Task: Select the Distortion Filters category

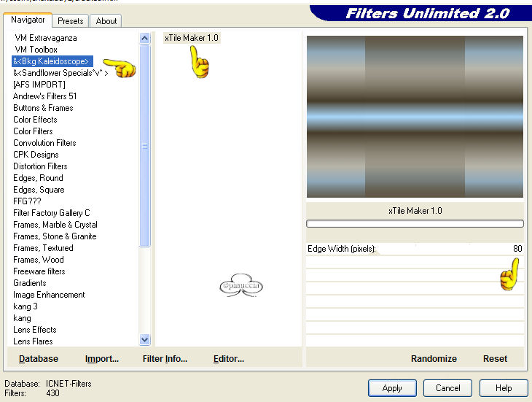Action: (40, 166)
